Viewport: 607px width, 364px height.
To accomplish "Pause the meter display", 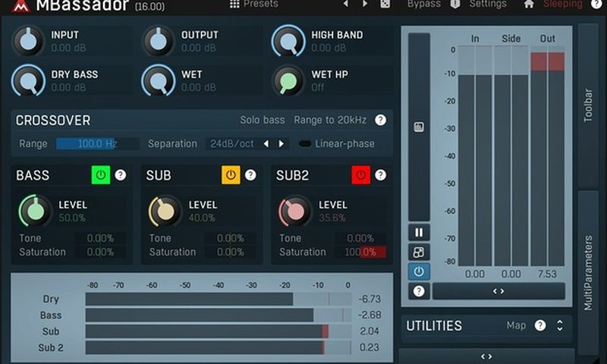I will (419, 233).
